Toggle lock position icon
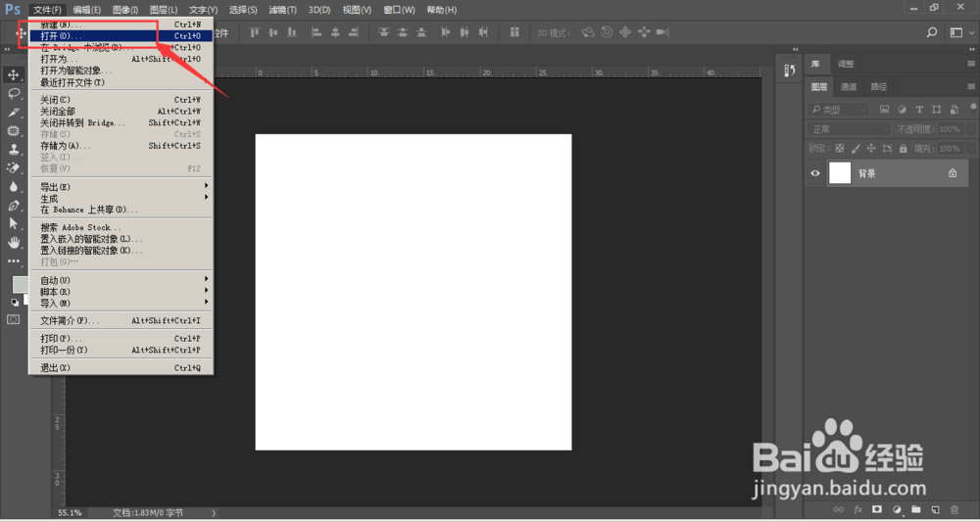Viewport: 980px width, 522px height. tap(870, 149)
